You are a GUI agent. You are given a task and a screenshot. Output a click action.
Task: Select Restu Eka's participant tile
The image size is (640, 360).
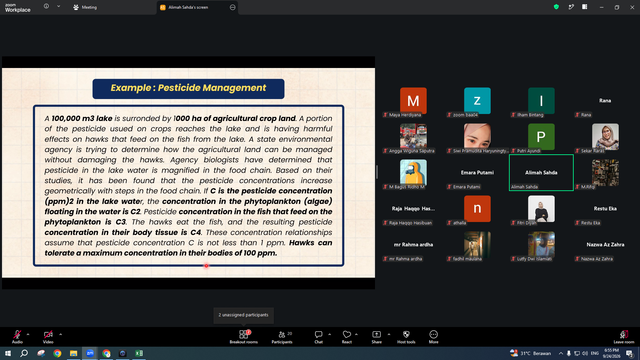point(605,210)
